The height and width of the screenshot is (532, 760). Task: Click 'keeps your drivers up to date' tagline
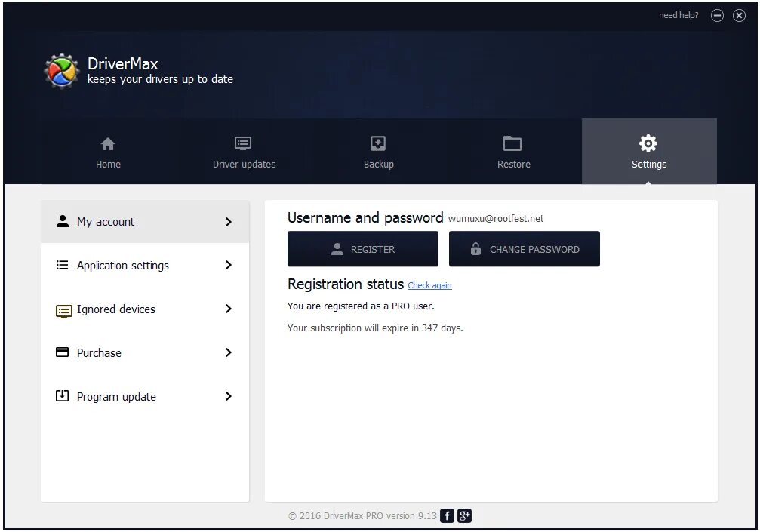point(160,79)
